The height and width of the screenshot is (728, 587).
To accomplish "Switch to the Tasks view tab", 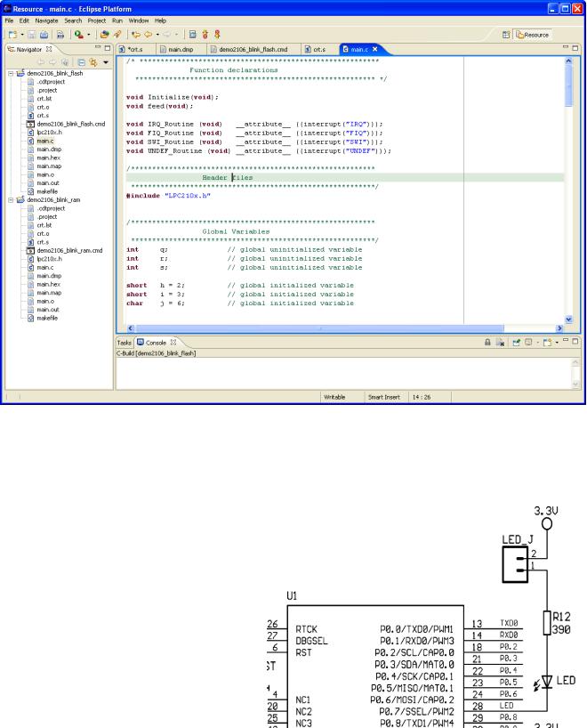I will click(124, 343).
